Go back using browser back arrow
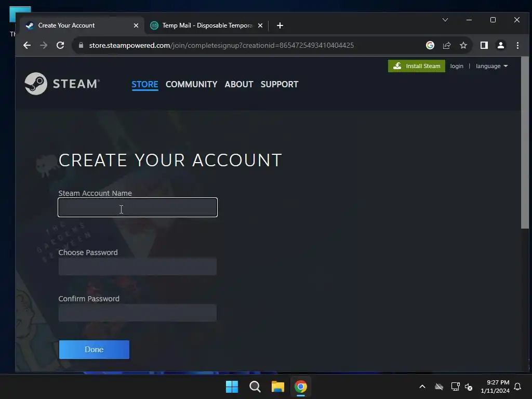 point(27,45)
